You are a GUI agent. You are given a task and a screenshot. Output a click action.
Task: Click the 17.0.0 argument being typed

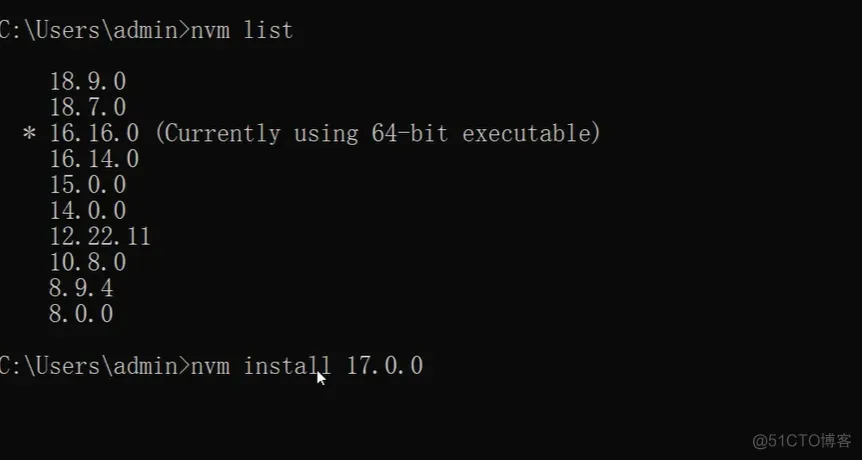pyautogui.click(x=385, y=366)
